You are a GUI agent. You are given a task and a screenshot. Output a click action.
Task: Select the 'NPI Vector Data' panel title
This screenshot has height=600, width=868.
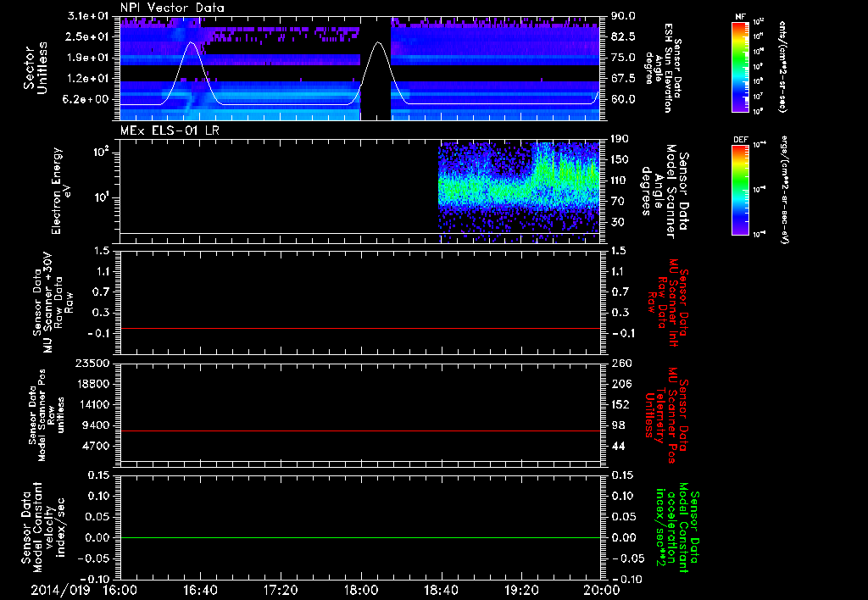pyautogui.click(x=173, y=8)
